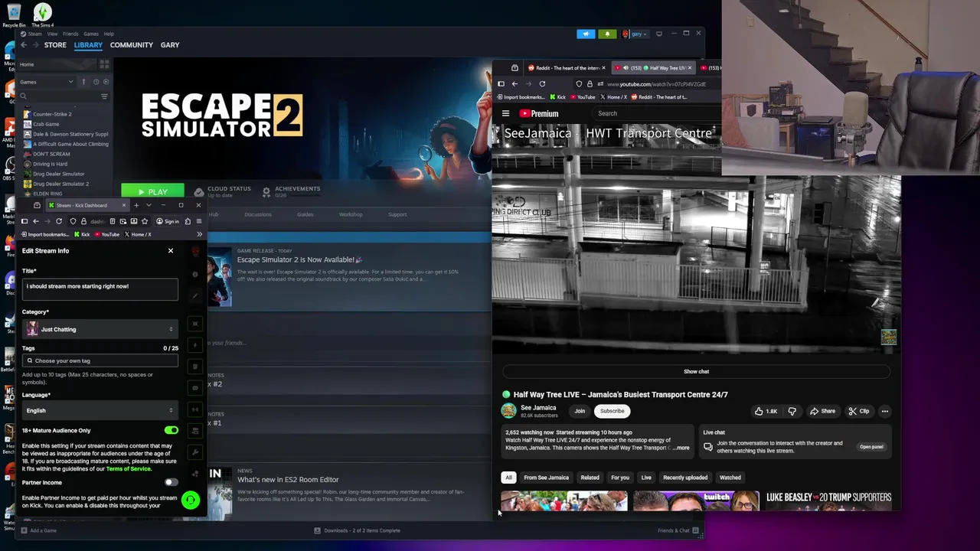List all tabs chevron in Kick browser
This screenshot has height=551, width=980.
149,205
